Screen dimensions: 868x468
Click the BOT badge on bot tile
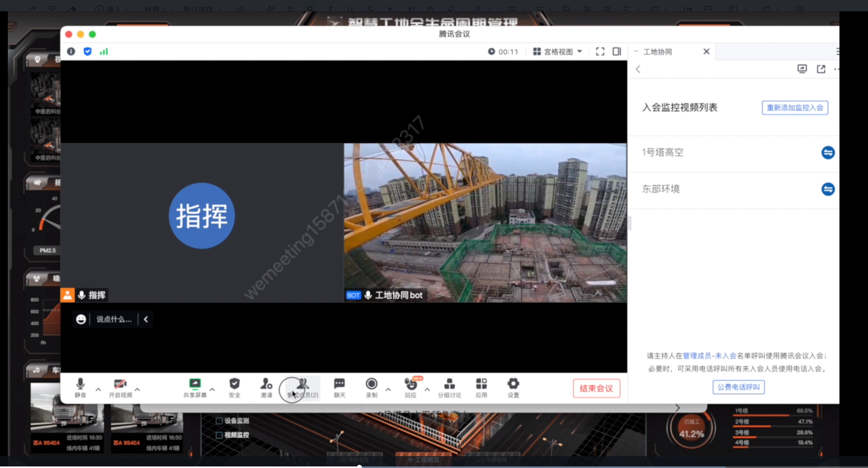click(x=353, y=295)
